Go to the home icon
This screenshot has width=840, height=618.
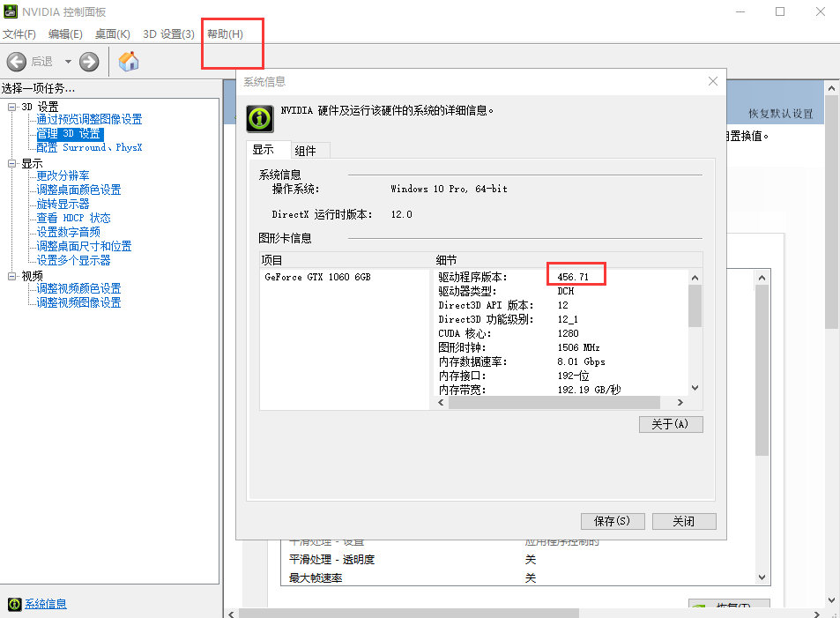coord(129,62)
